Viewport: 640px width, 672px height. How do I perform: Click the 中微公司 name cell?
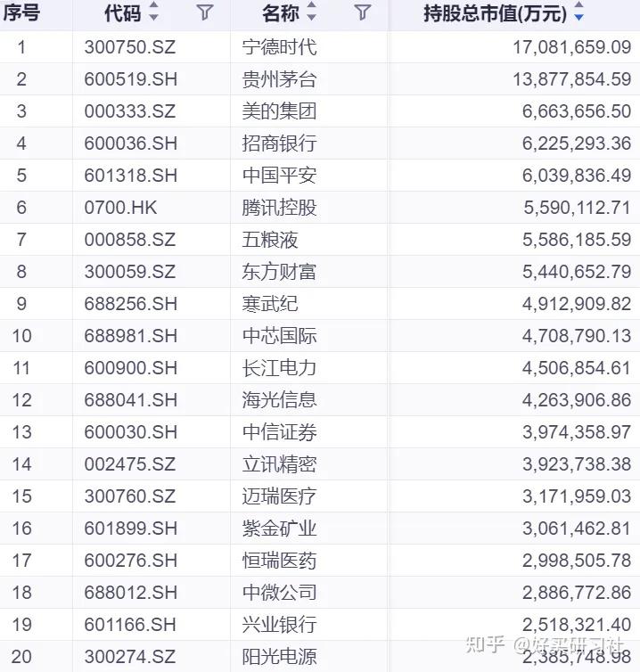[279, 593]
